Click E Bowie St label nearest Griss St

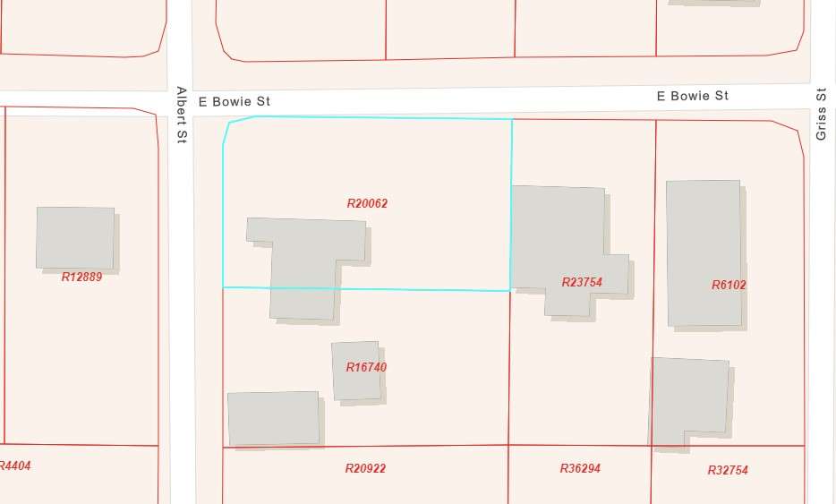coord(693,96)
